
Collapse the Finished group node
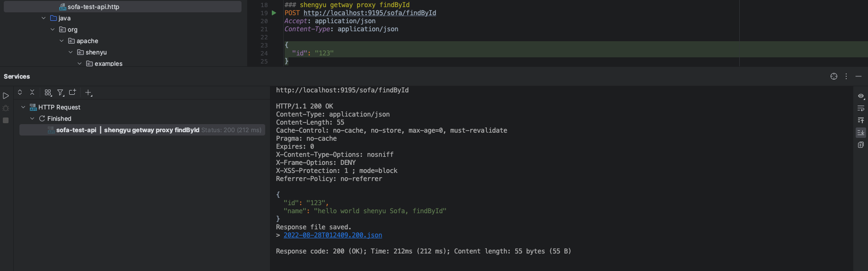(x=32, y=118)
